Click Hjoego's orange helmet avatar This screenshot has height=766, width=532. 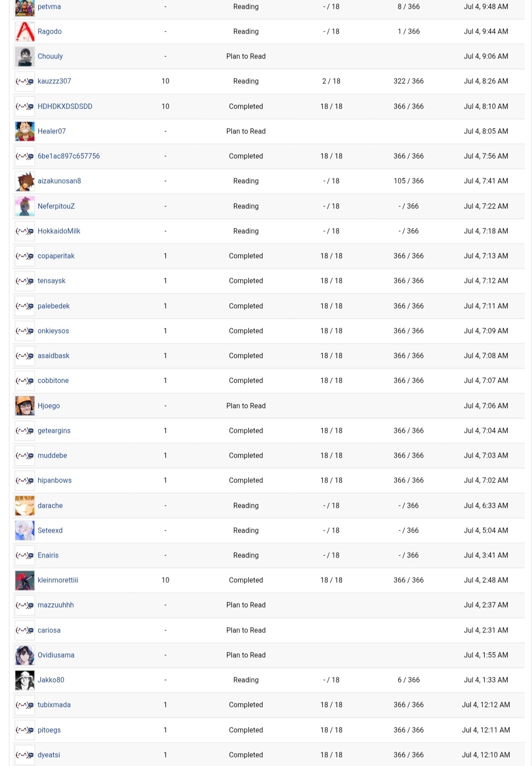click(25, 406)
